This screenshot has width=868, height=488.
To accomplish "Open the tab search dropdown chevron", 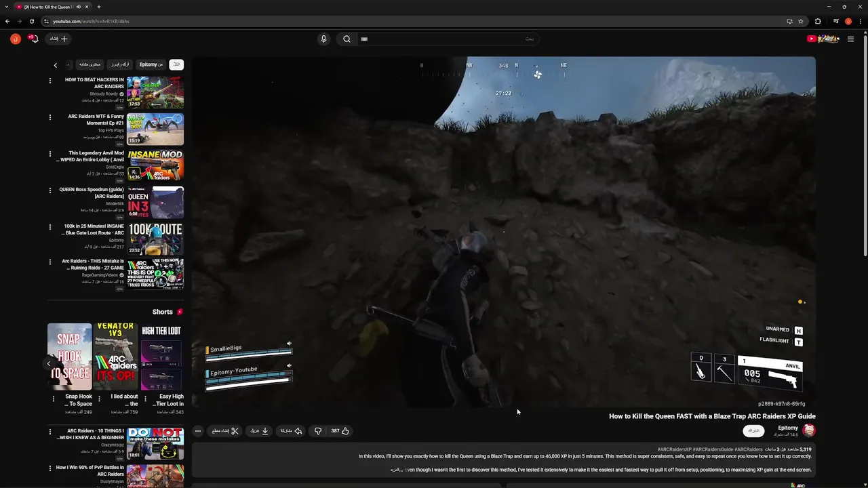I will pyautogui.click(x=6, y=7).
